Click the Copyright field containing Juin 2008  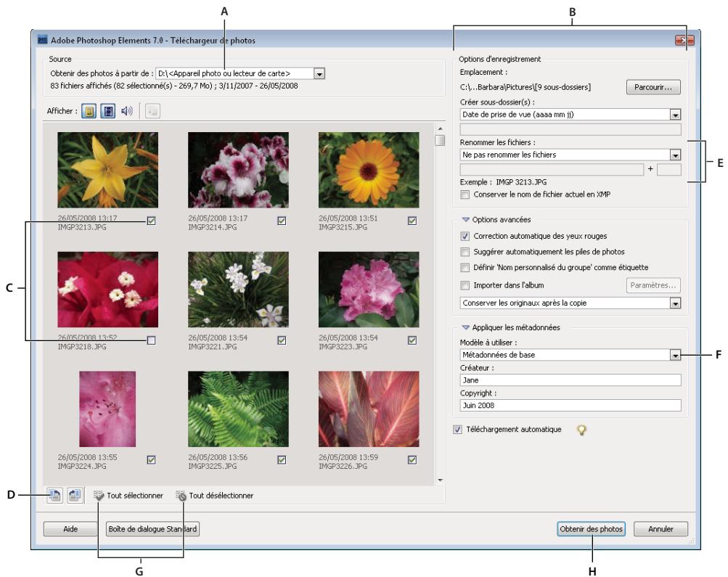pyautogui.click(x=570, y=406)
